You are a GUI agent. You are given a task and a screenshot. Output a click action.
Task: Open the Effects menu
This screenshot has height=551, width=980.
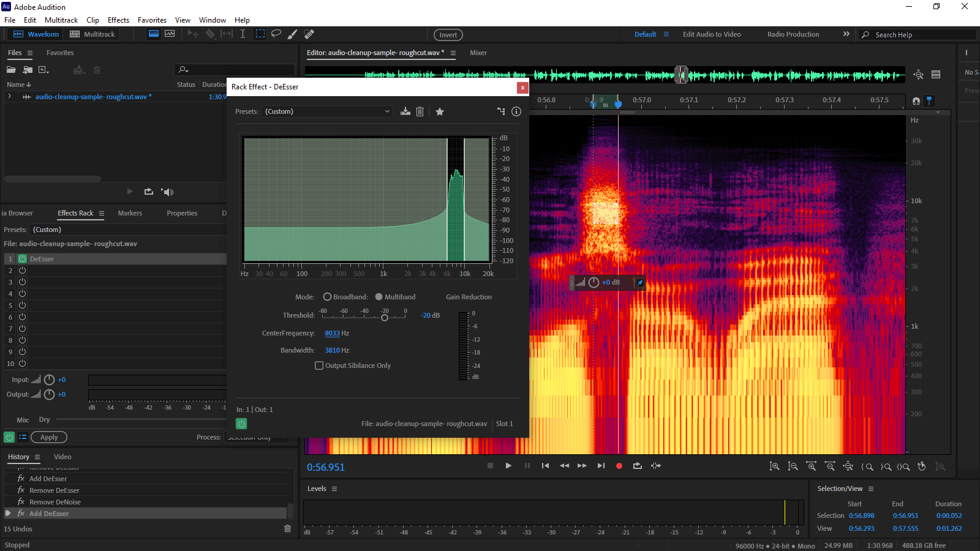118,20
